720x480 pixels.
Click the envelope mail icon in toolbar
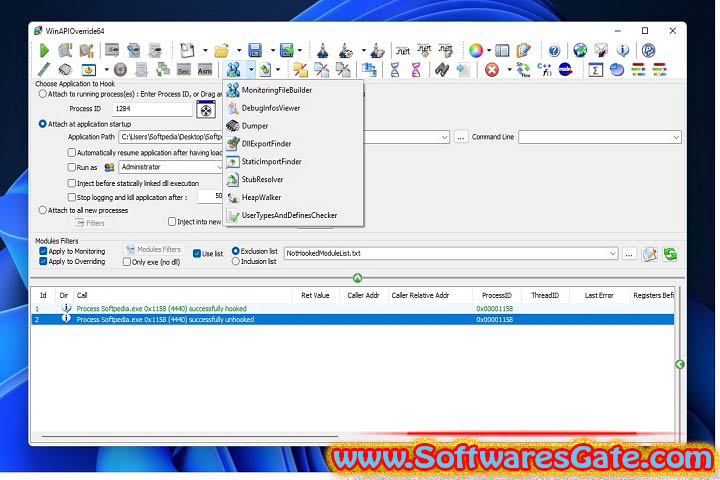tap(601, 51)
